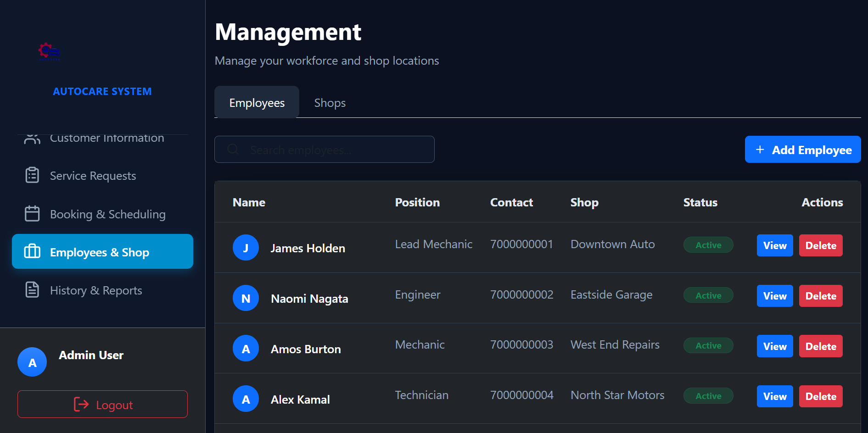The image size is (868, 433).
Task: Click Amos Burton's Active status badge
Action: pos(708,345)
